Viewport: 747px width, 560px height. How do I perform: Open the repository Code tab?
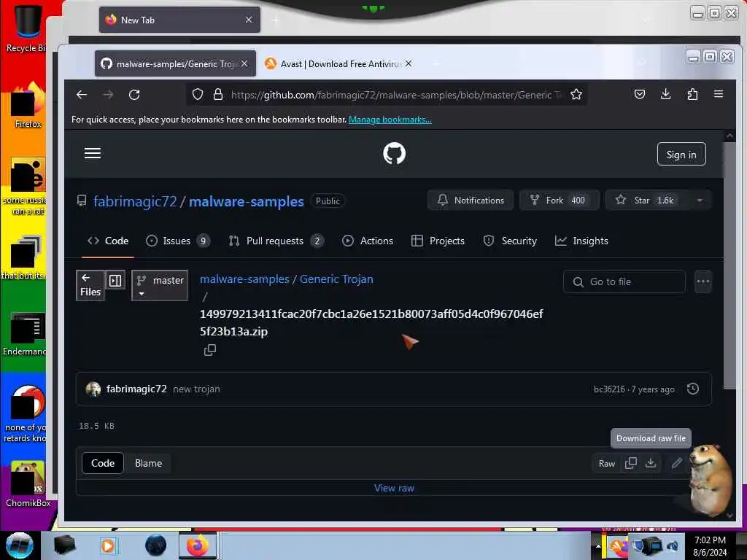pyautogui.click(x=108, y=241)
